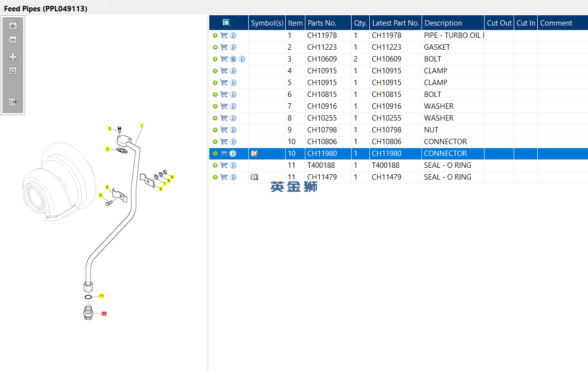Click the green gear icon for CH11978
This screenshot has height=373, width=588.
coord(215,35)
